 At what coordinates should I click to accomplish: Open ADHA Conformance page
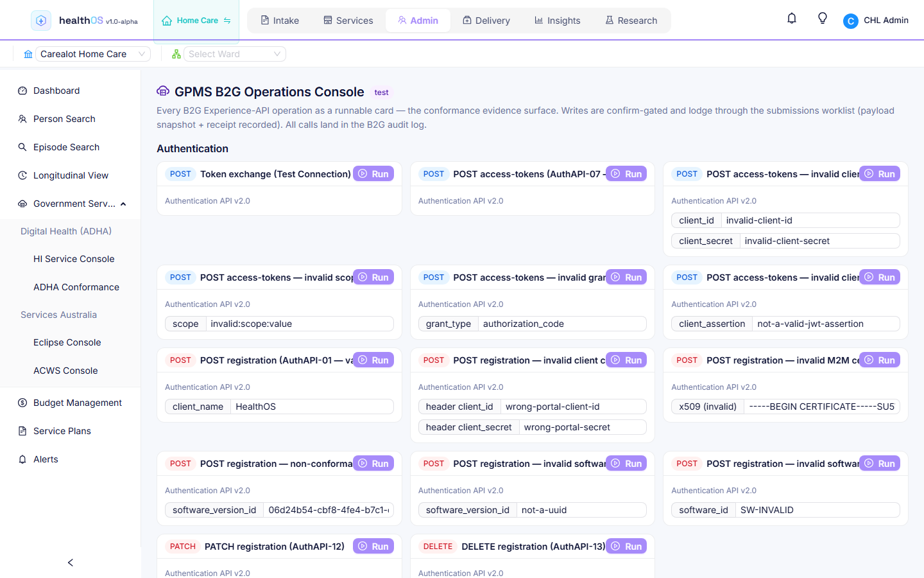tap(76, 287)
